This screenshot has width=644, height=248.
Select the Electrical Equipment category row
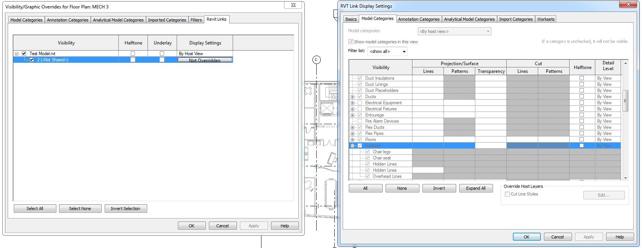pos(383,103)
